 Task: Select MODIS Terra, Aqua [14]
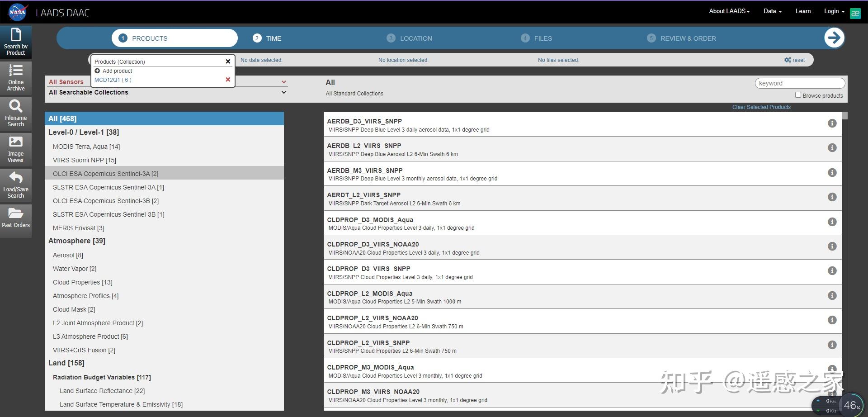coord(86,147)
